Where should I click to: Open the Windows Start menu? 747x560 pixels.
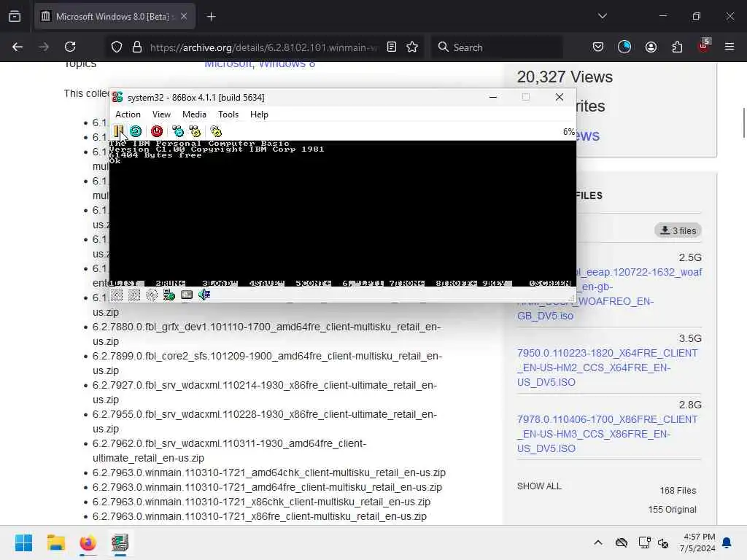pos(24,542)
